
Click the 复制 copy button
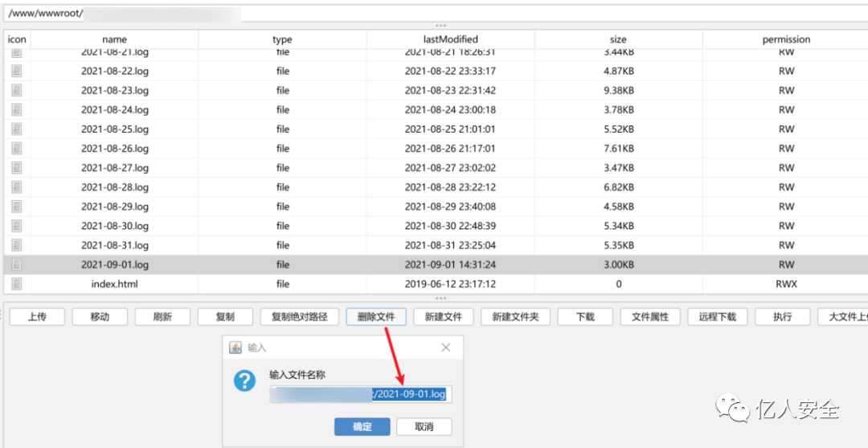[x=225, y=317]
